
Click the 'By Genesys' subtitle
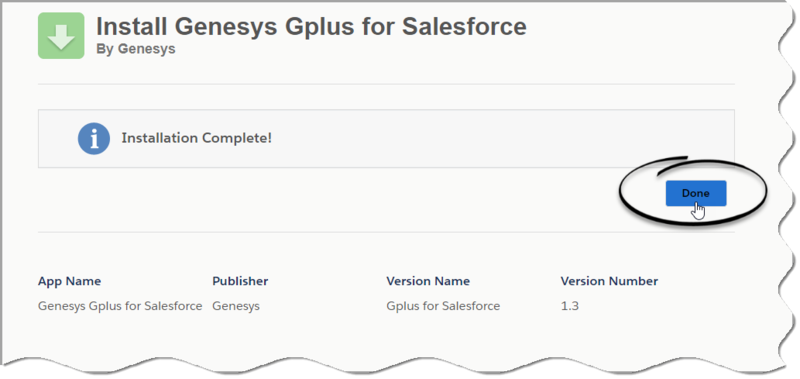136,49
